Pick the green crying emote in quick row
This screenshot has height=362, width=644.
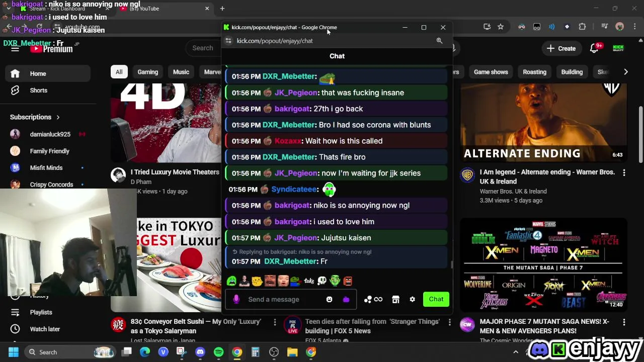pos(231,281)
